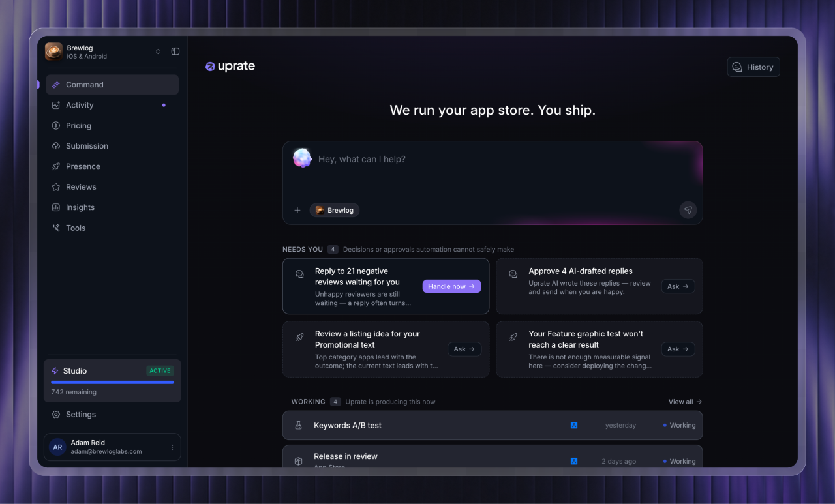Open the Submission section
Viewport: 835px width, 504px height.
[112, 146]
